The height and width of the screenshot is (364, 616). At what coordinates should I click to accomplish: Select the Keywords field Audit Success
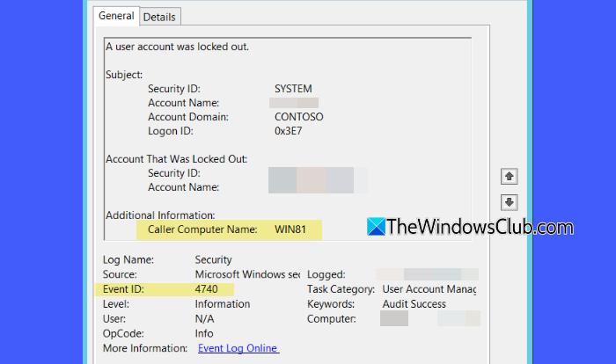tap(414, 304)
